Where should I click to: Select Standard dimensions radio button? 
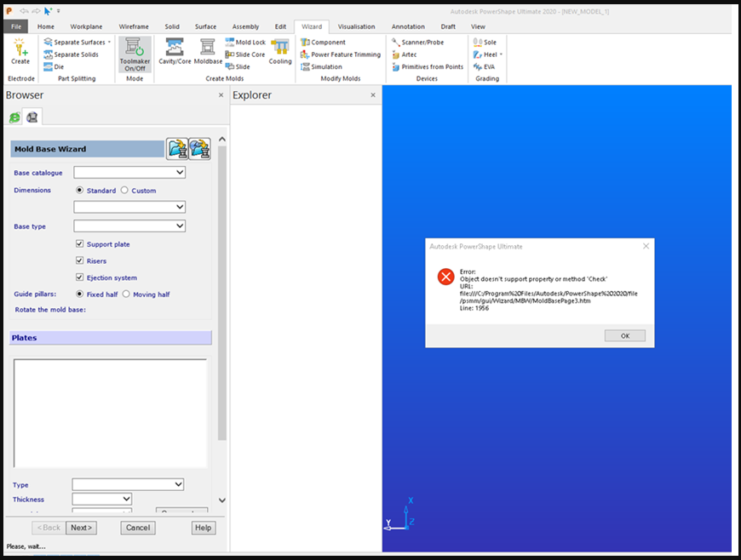click(79, 190)
